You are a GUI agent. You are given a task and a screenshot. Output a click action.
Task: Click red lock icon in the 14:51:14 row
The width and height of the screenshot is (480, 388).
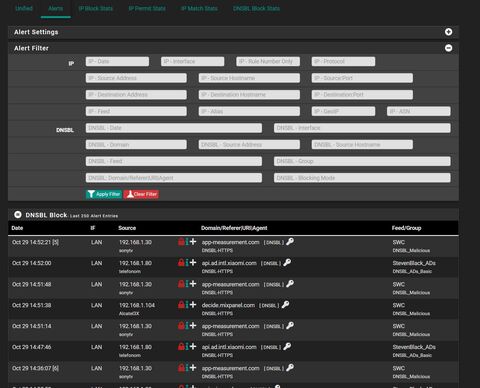[x=181, y=326]
